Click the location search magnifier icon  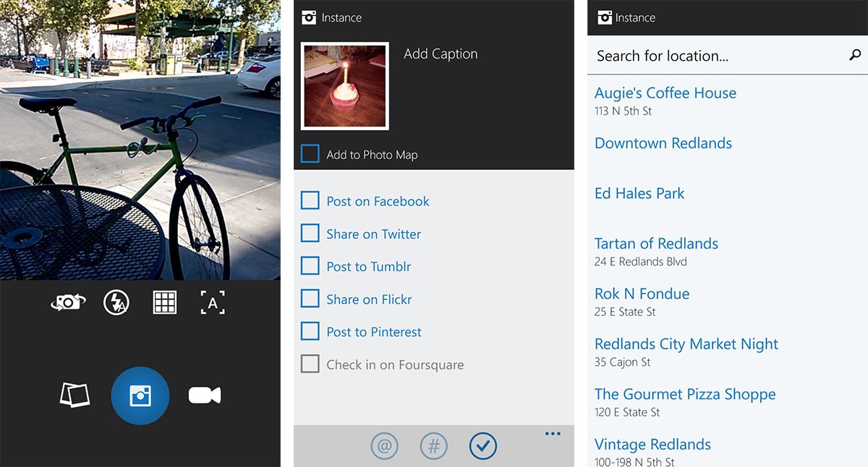coord(855,55)
